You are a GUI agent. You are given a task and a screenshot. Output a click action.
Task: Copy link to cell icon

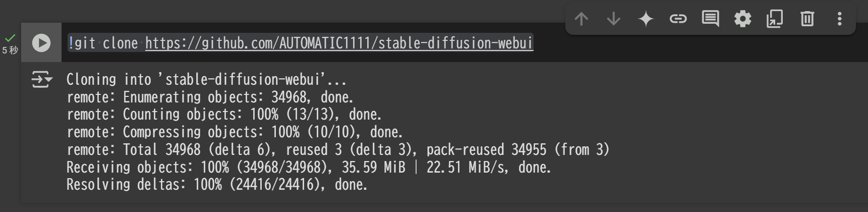click(x=678, y=19)
